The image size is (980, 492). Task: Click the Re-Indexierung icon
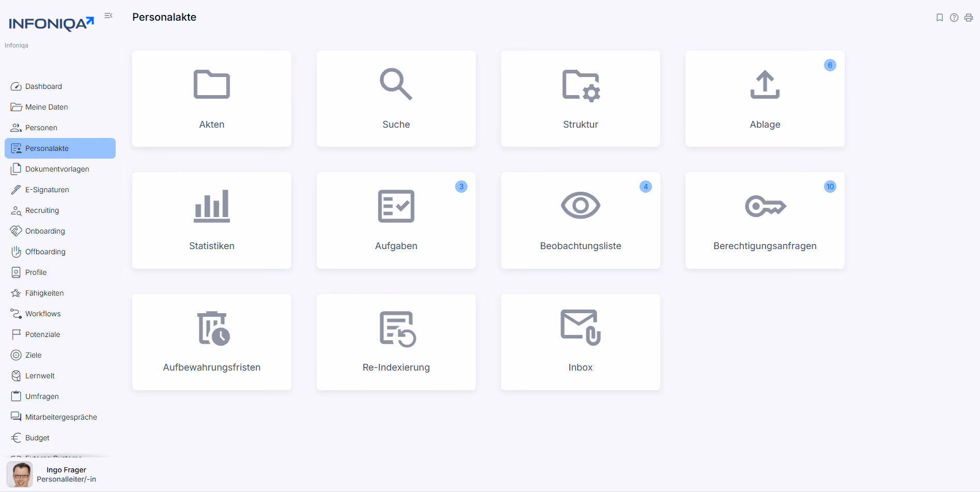(x=398, y=329)
